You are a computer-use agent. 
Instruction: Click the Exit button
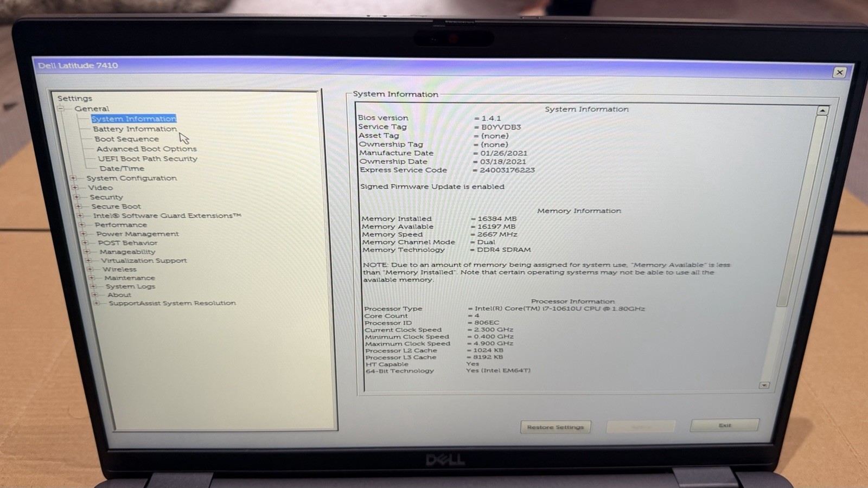(x=725, y=425)
